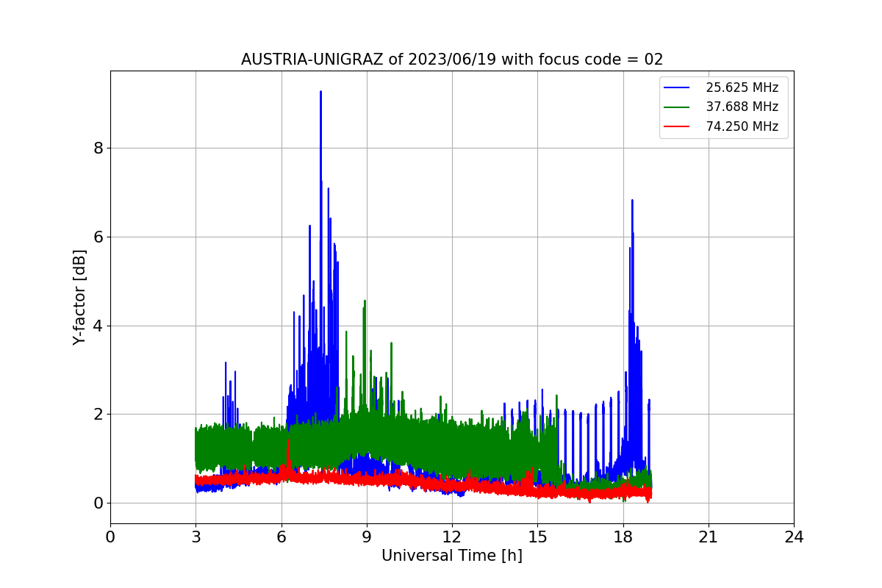This screenshot has width=882, height=588.
Task: Click x-axis tick label 6
Action: point(281,537)
